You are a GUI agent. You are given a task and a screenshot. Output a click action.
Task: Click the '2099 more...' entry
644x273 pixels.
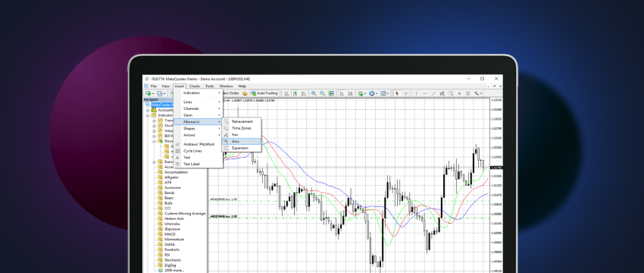click(174, 270)
